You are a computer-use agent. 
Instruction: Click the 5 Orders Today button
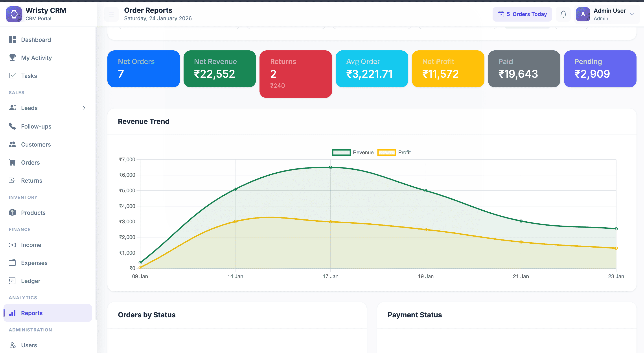click(522, 14)
